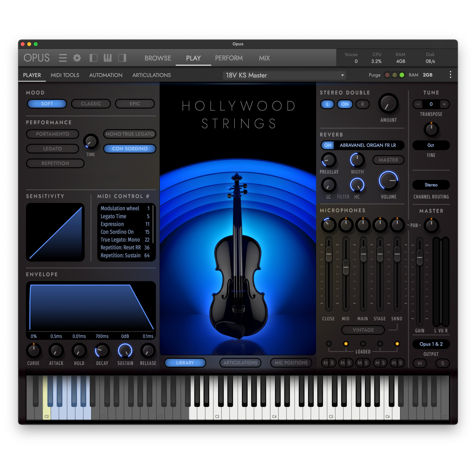Enable the Epic mood
476x476 pixels.
click(135, 104)
